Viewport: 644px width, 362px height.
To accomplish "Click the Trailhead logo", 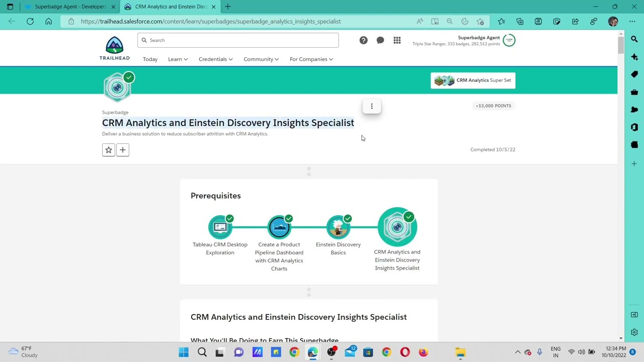I will click(114, 48).
